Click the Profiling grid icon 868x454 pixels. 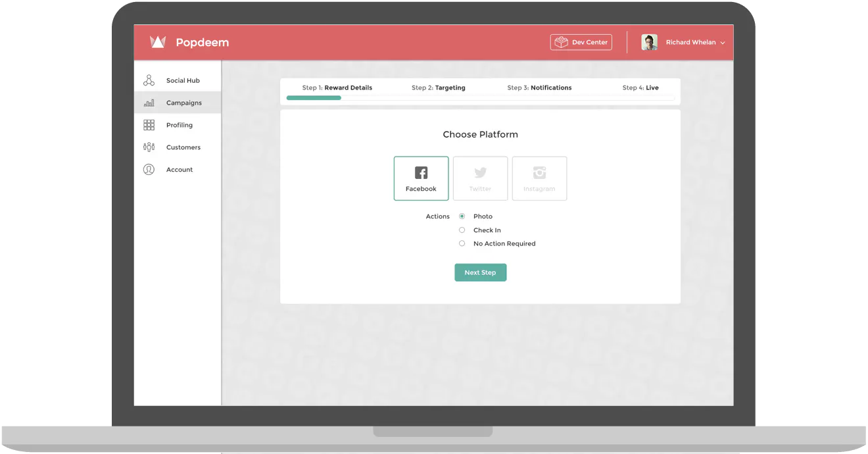(x=149, y=125)
